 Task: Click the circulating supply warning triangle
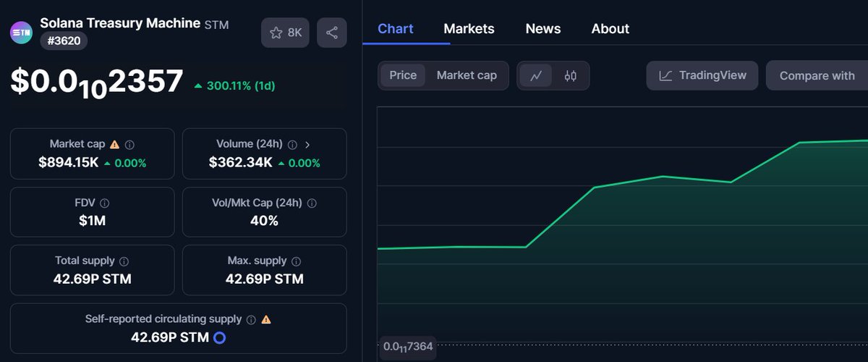click(266, 319)
